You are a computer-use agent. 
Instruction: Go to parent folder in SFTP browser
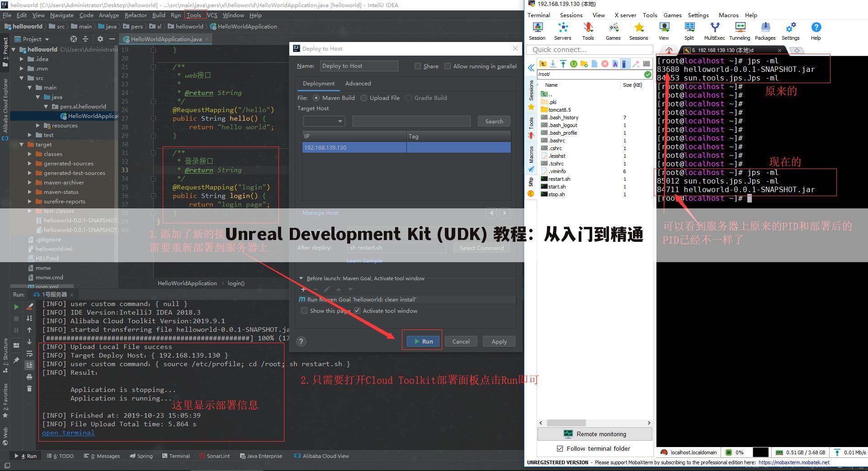[542, 64]
